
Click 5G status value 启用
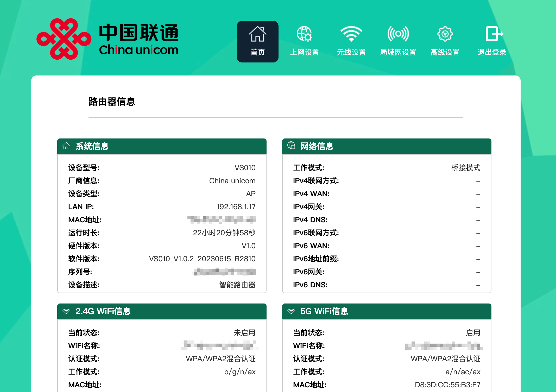click(473, 333)
